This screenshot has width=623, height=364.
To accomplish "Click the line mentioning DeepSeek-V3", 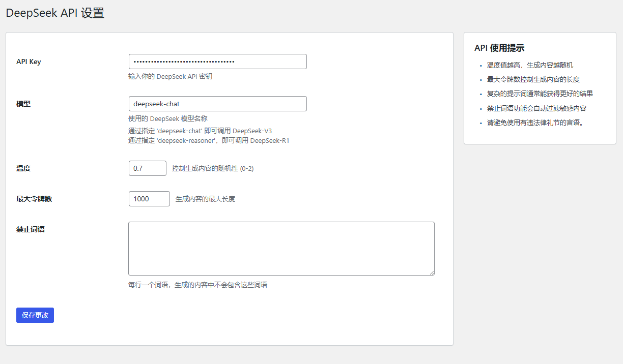I will 200,131.
